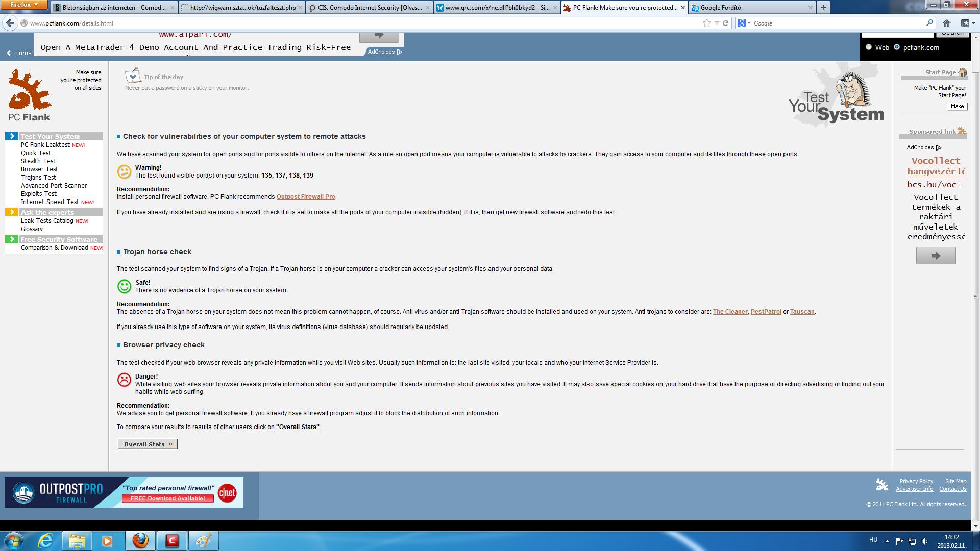Open search engine selector dropdown
The image size is (980, 551).
click(744, 23)
